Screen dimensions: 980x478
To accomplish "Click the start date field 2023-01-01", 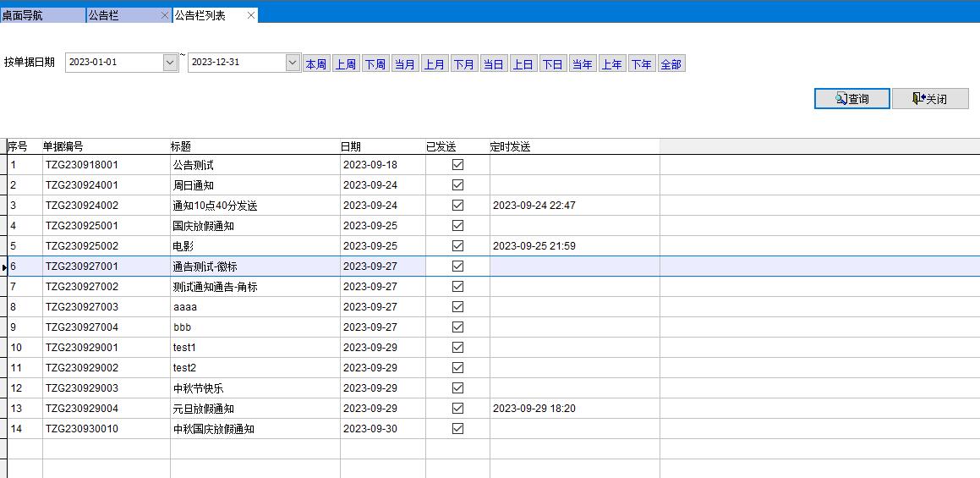I will point(112,63).
